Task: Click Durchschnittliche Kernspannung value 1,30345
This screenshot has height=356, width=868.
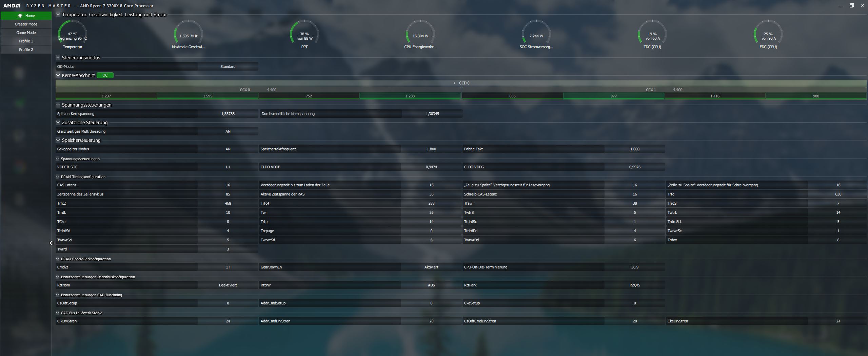Action: [432, 114]
